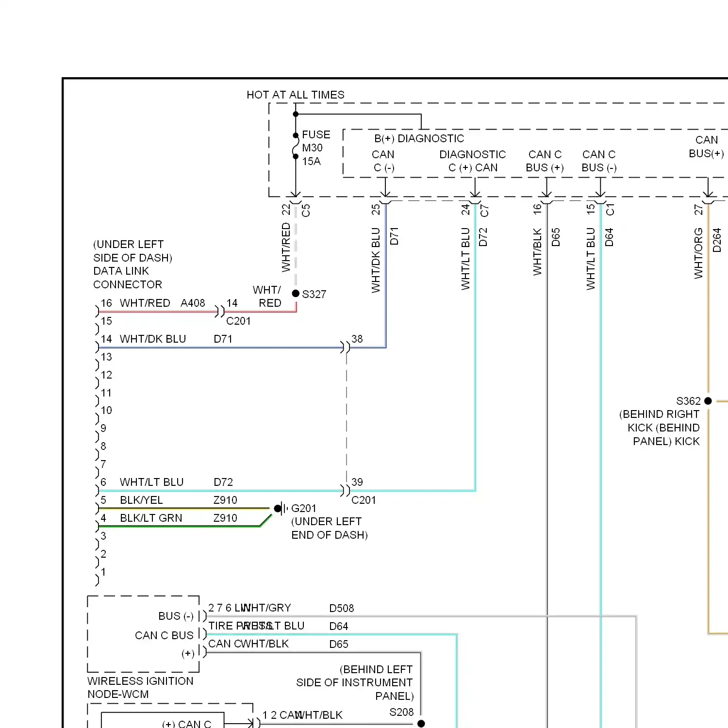Select the "G201" ground label
The image size is (728, 728).
[304, 508]
